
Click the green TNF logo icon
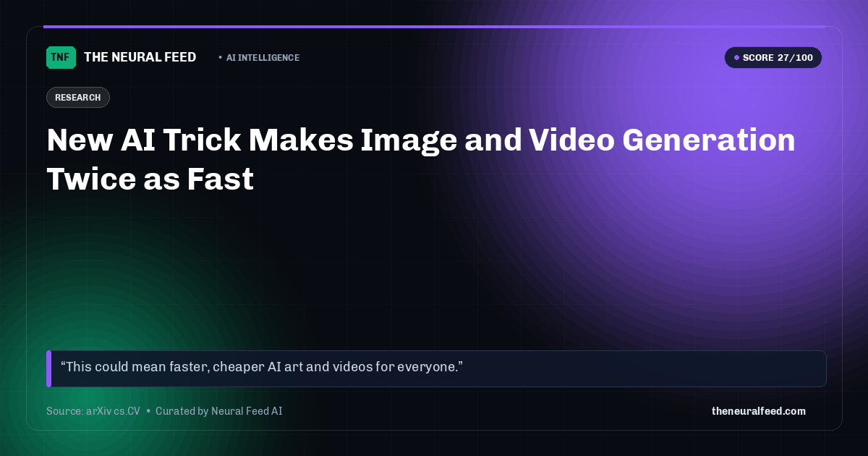pyautogui.click(x=61, y=57)
